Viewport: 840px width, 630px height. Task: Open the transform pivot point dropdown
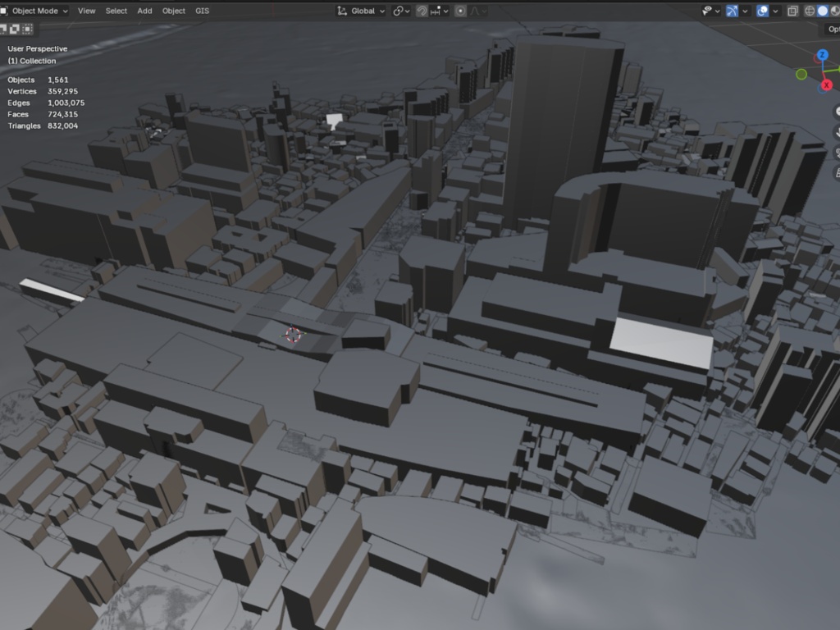(401, 11)
